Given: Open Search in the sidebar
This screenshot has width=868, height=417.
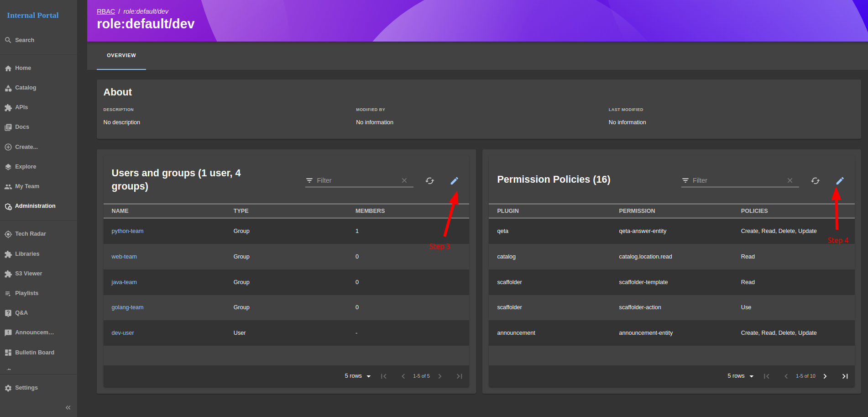Looking at the screenshot, I should [25, 40].
